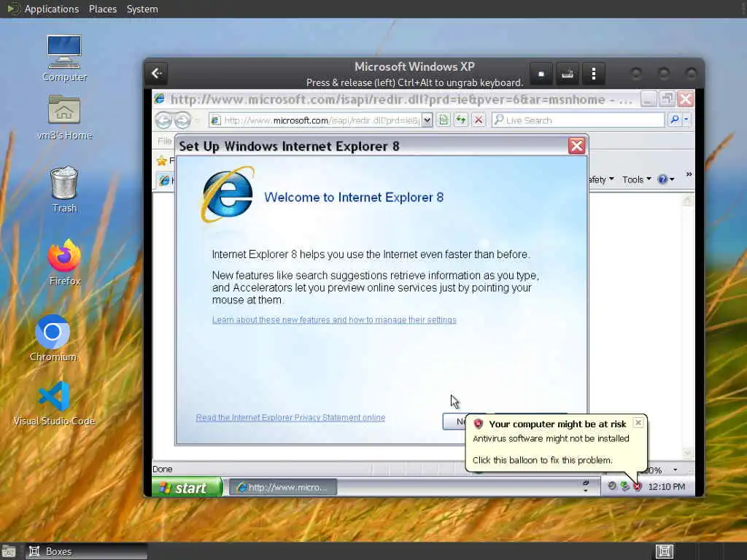This screenshot has height=560, width=747.
Task: Select the http://www.micro... XP taskbar button
Action: point(283,487)
